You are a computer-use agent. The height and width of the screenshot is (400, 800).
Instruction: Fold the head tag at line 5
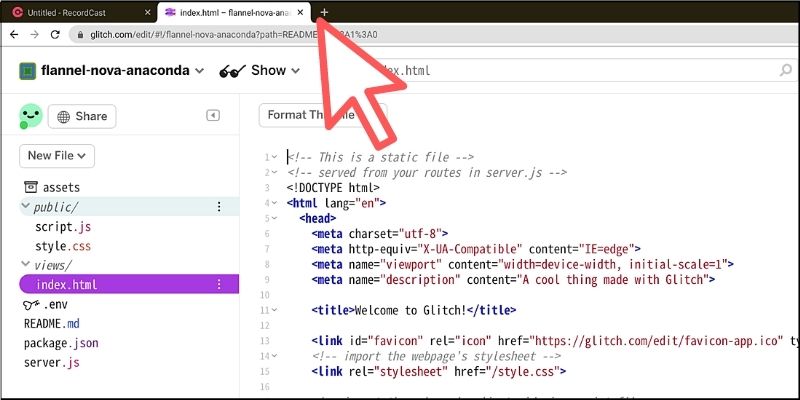pyautogui.click(x=274, y=218)
